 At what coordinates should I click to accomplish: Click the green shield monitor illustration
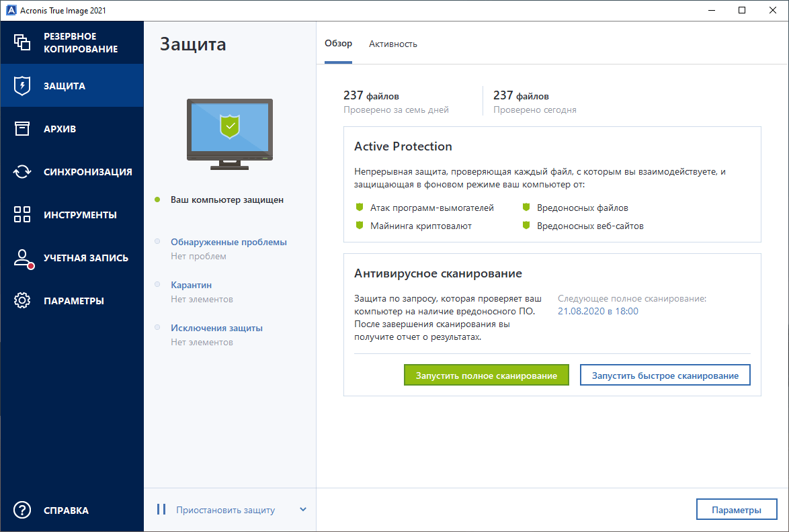click(229, 132)
